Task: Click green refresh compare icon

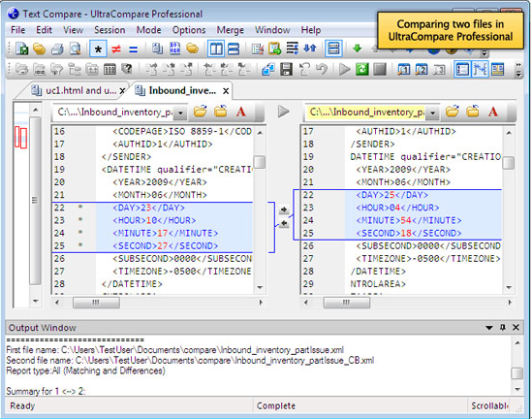Action: (x=362, y=70)
